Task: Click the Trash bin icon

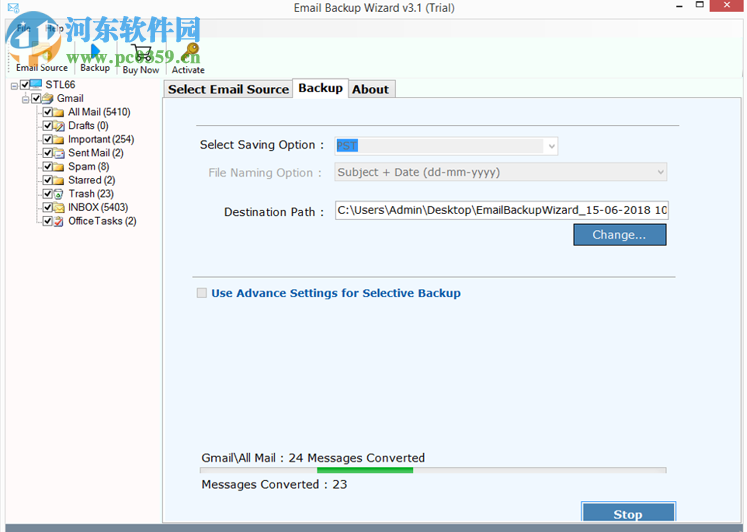Action: 59,194
